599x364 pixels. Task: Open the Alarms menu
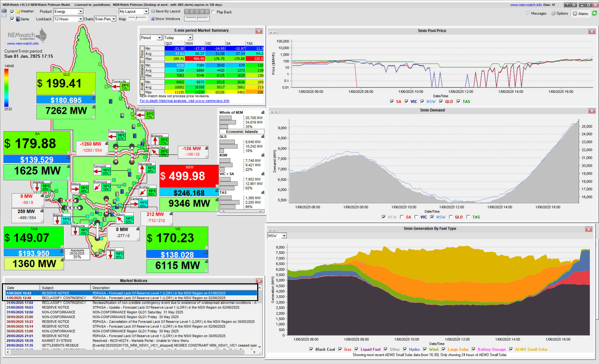[581, 13]
